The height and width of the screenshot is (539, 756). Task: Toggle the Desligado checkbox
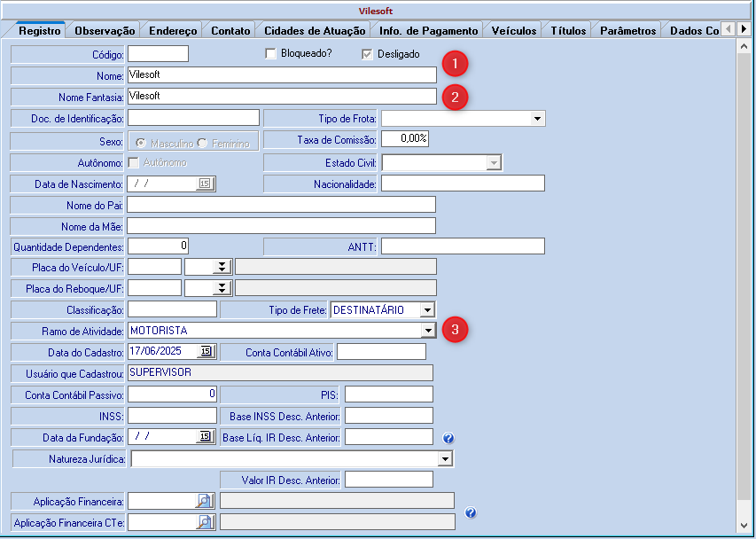click(x=368, y=54)
